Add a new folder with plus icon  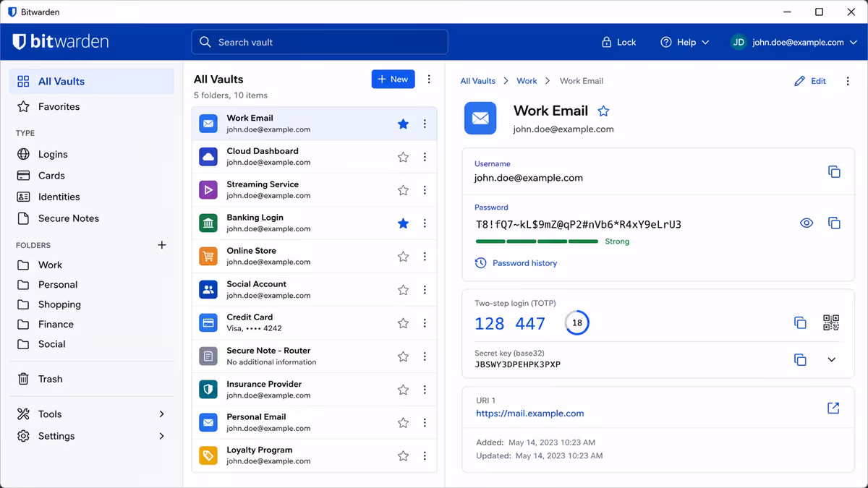pos(162,245)
